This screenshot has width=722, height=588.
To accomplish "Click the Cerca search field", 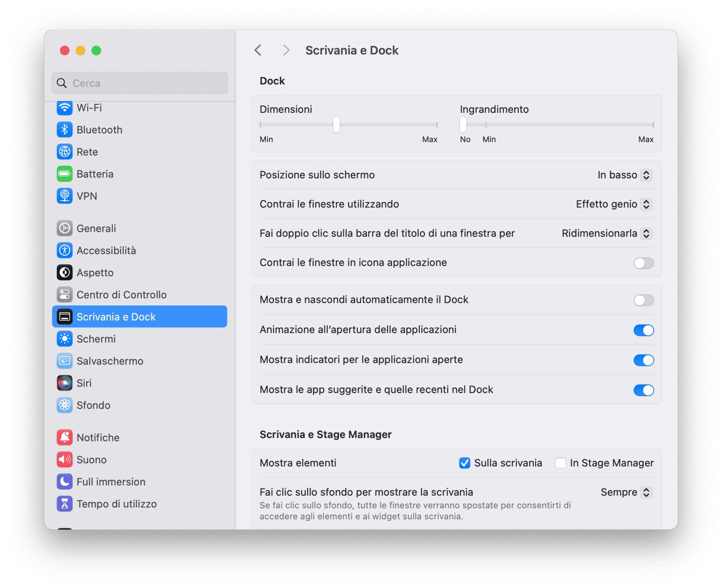I will tap(140, 83).
